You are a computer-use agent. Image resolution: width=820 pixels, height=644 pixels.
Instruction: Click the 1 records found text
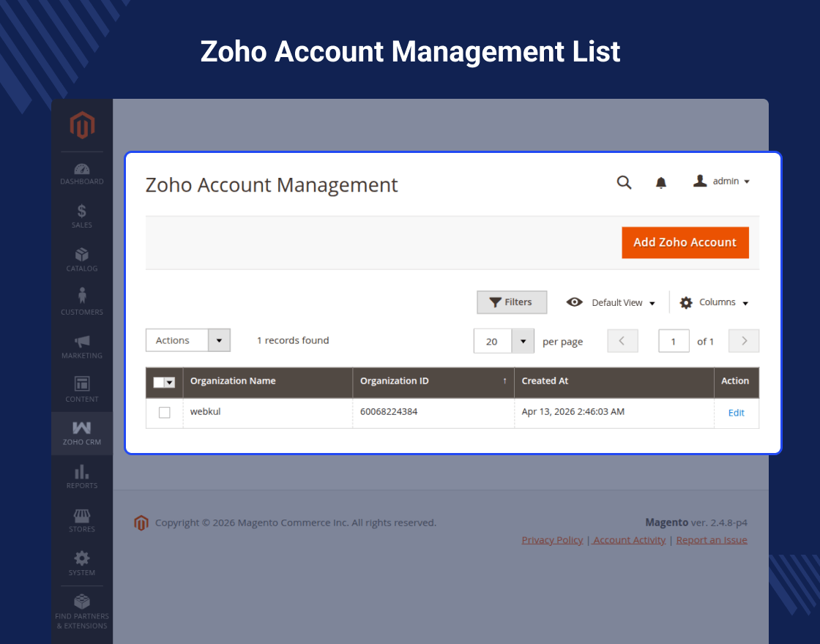click(x=293, y=340)
